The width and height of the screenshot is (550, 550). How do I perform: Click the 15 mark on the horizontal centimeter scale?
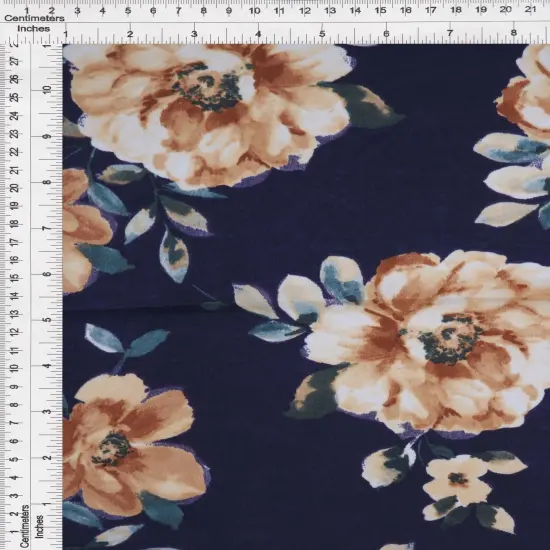381,11
